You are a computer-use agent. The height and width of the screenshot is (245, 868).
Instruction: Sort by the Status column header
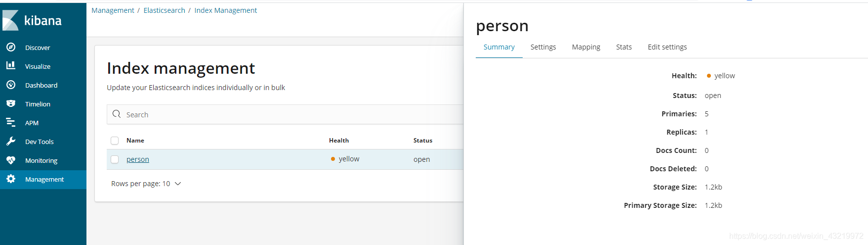[423, 141]
